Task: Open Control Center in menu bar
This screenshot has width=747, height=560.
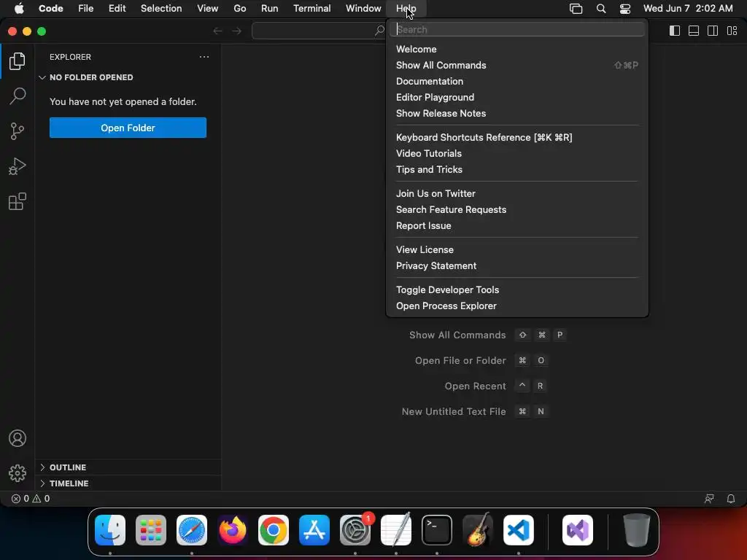Action: [625, 9]
